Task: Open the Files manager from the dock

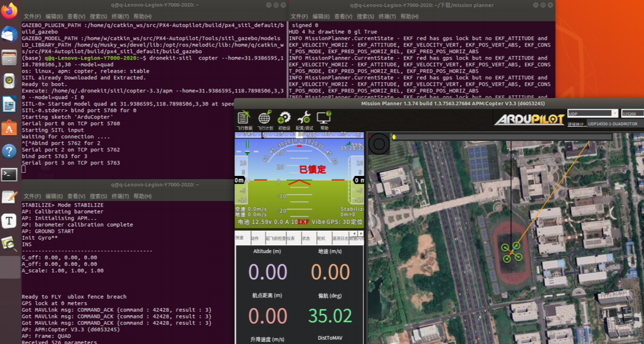Action: 9,57
